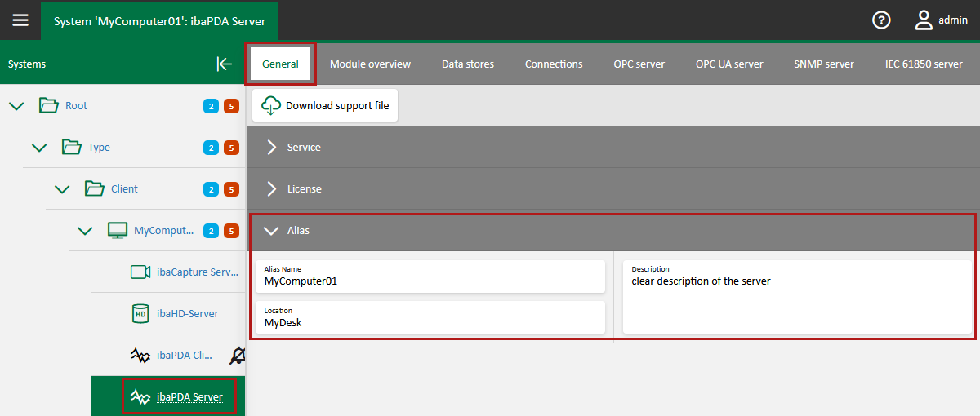This screenshot has width=980, height=416.
Task: Click the Alias Name input field
Action: (x=430, y=276)
